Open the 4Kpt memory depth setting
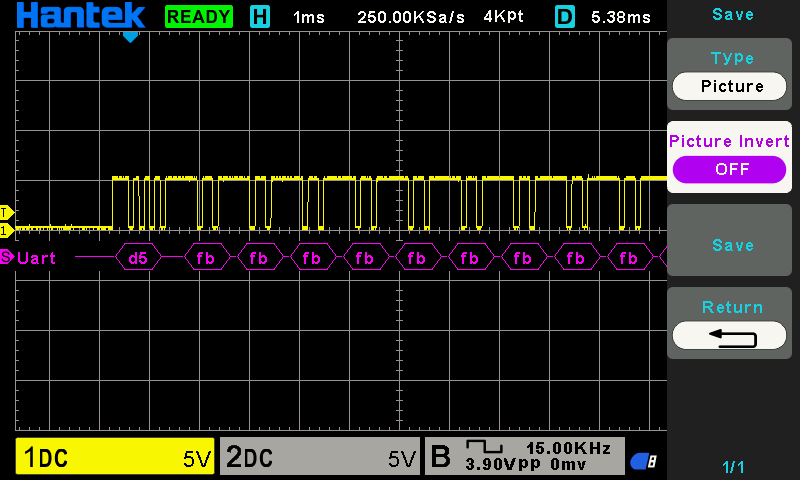This screenshot has width=800, height=480. [503, 17]
